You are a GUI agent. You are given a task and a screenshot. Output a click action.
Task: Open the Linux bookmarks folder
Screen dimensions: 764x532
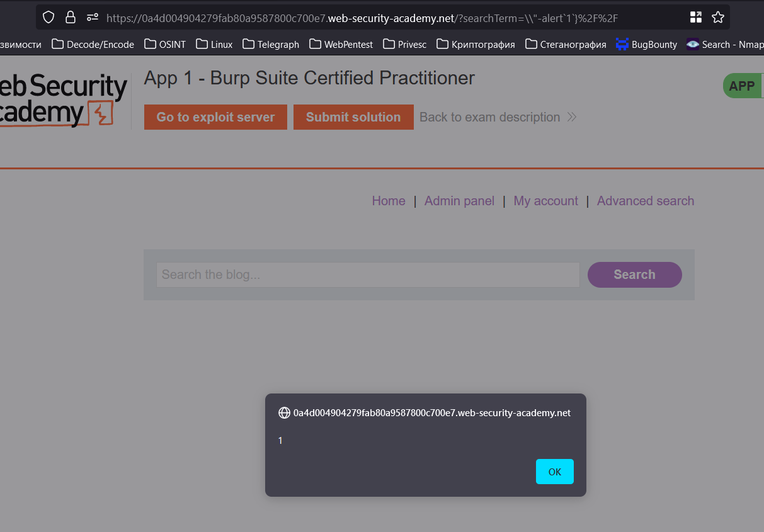[214, 44]
